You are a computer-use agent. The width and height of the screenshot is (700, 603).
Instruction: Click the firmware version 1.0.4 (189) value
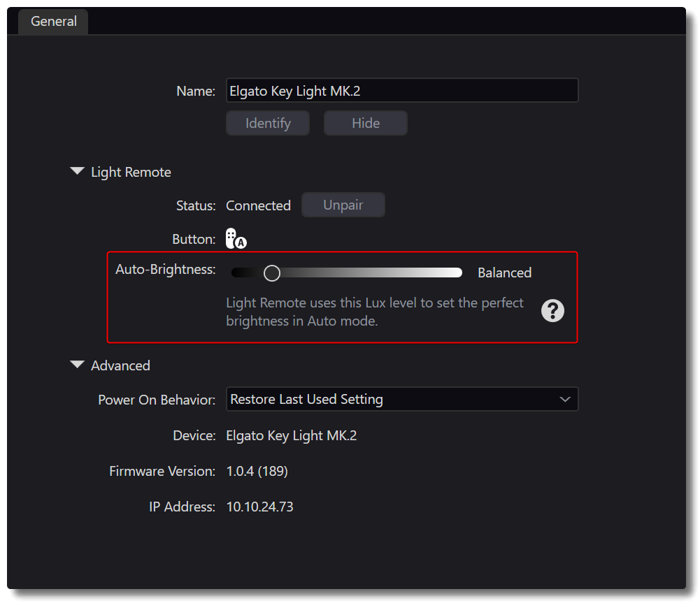click(257, 471)
